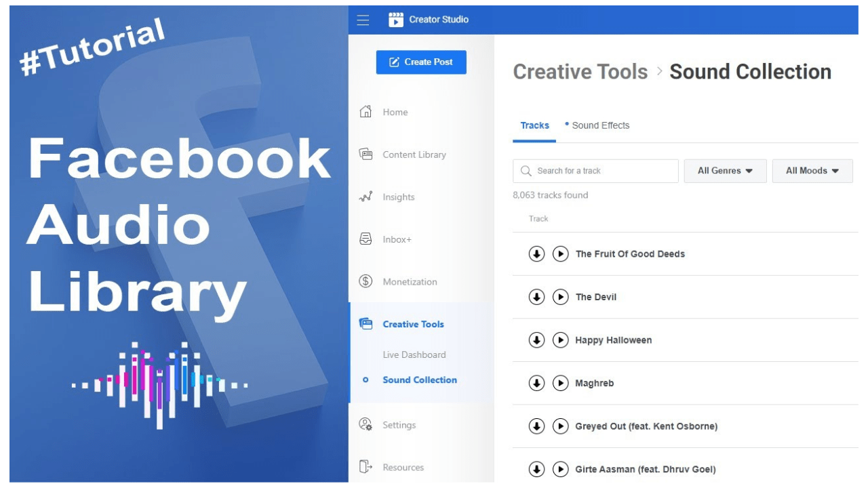Open the All Genres dropdown

pos(725,171)
